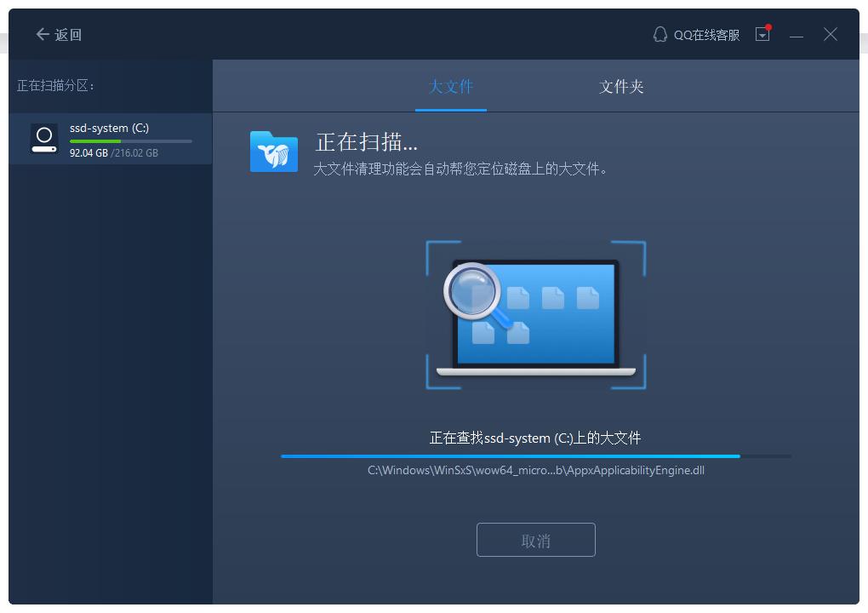Image resolution: width=868 pixels, height=613 pixels.
Task: Switch to the 大文件 tab
Action: point(451,86)
